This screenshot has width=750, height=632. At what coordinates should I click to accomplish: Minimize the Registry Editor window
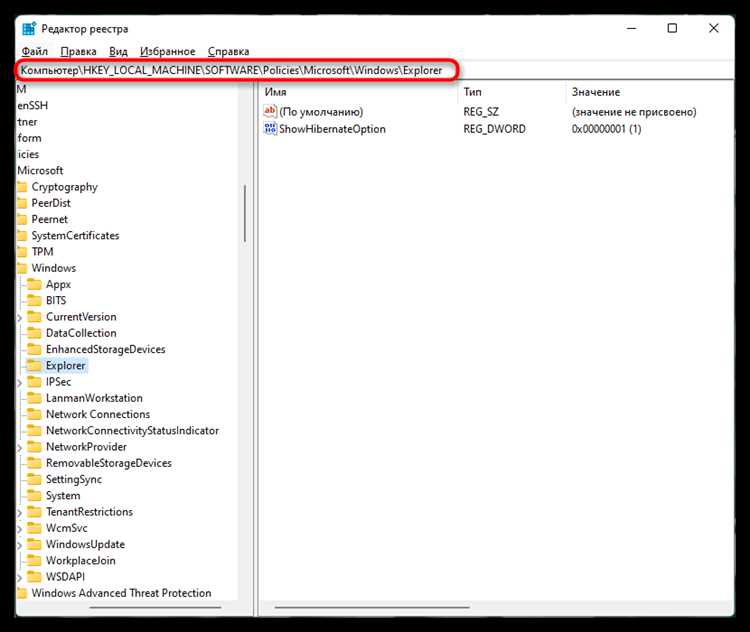tap(631, 28)
